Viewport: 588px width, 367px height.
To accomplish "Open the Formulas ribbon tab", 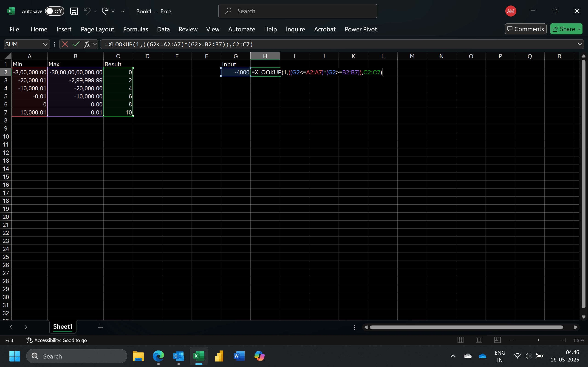I will click(136, 29).
